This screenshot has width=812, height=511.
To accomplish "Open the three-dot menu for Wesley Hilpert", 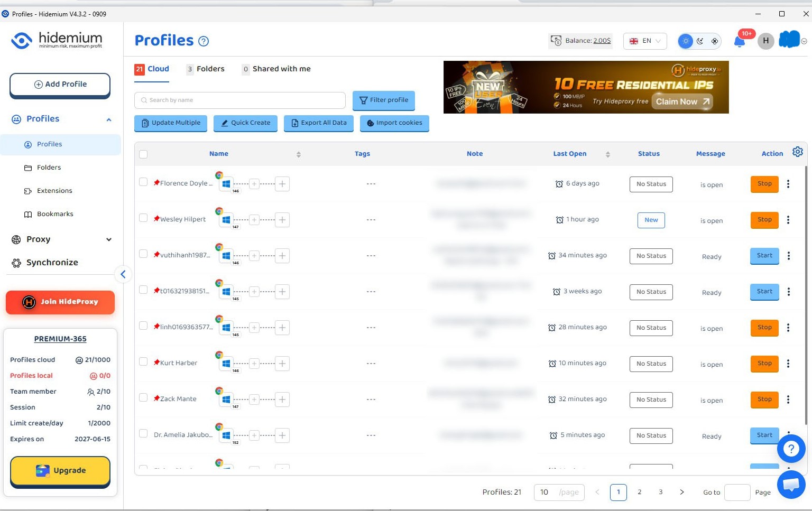I will click(788, 220).
